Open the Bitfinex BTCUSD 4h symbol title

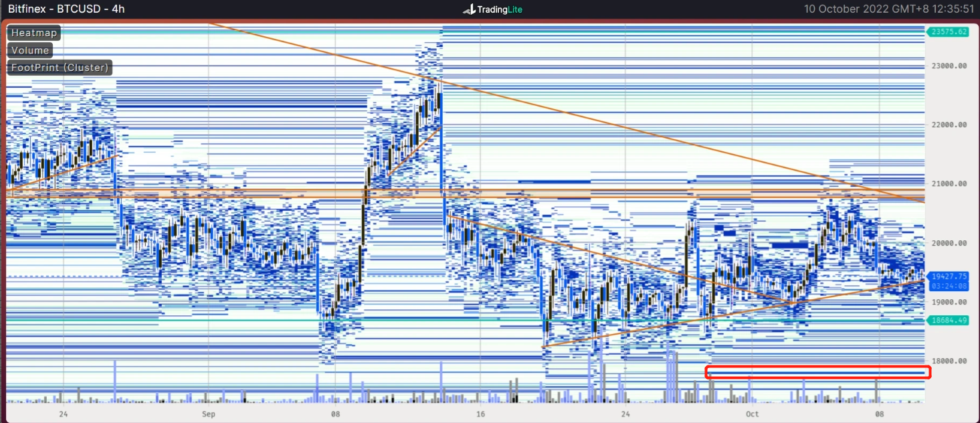(x=66, y=9)
